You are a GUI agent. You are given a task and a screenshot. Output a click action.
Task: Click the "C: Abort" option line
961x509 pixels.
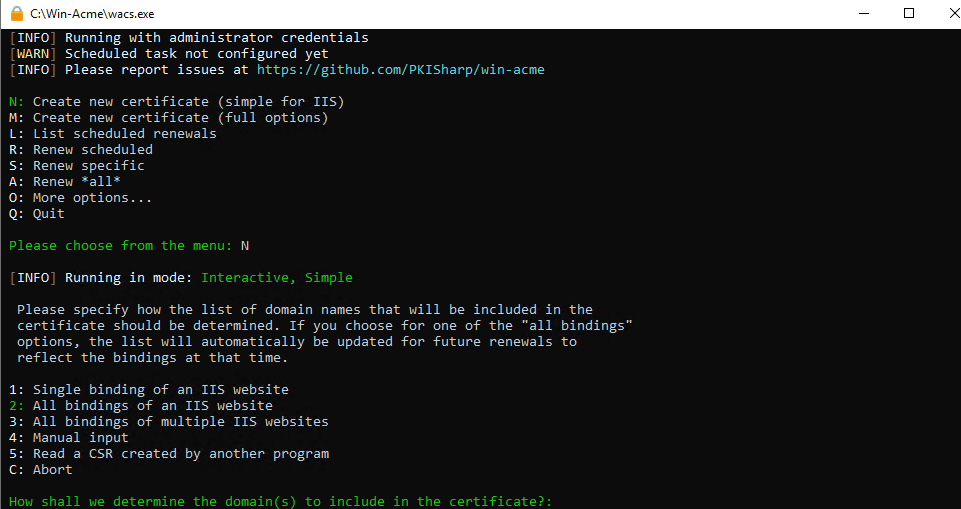click(41, 470)
